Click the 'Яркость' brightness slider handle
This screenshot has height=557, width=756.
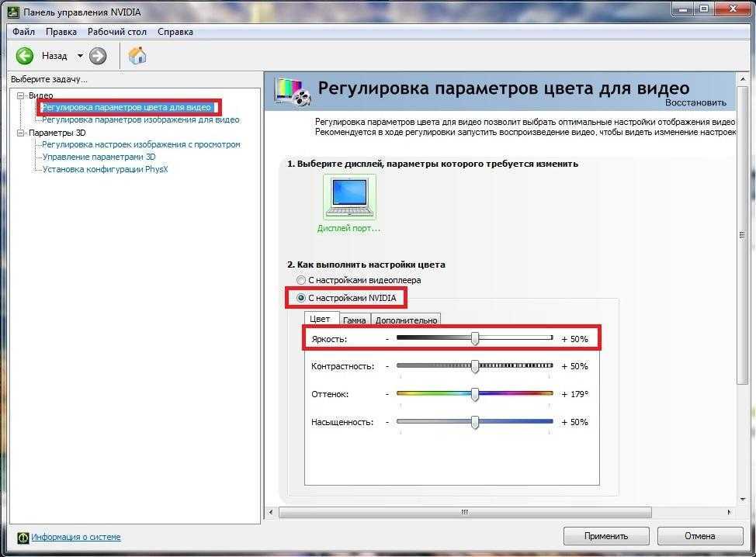pos(475,338)
